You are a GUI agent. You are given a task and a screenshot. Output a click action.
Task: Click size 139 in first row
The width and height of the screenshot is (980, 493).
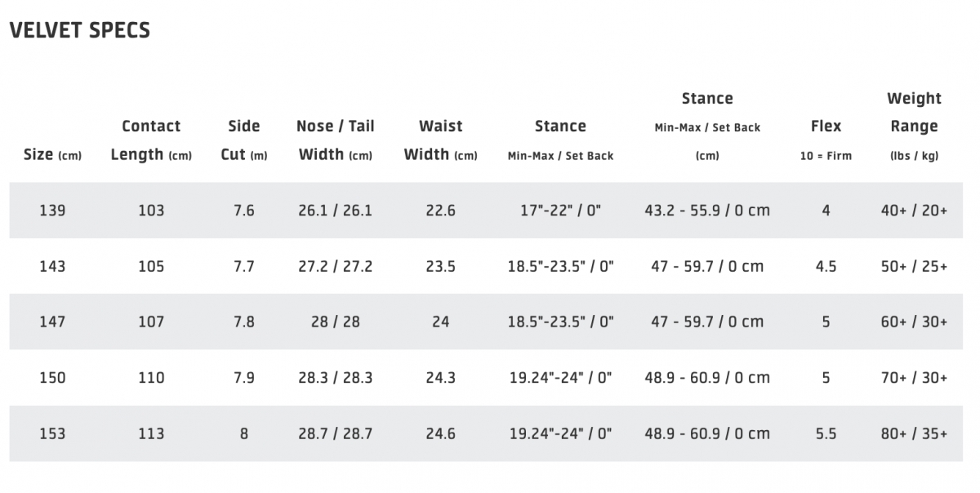coord(52,211)
